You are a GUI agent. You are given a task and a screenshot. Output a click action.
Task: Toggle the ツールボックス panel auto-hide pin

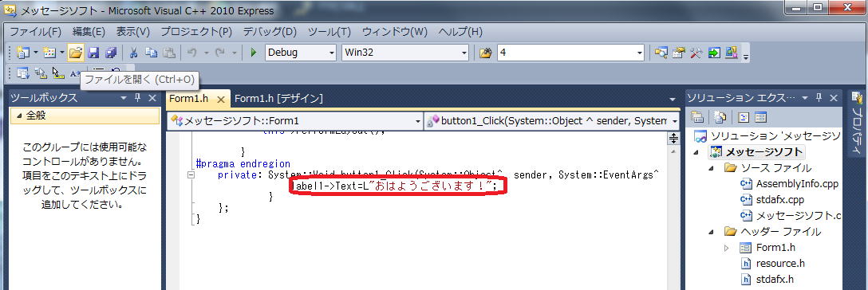(138, 98)
